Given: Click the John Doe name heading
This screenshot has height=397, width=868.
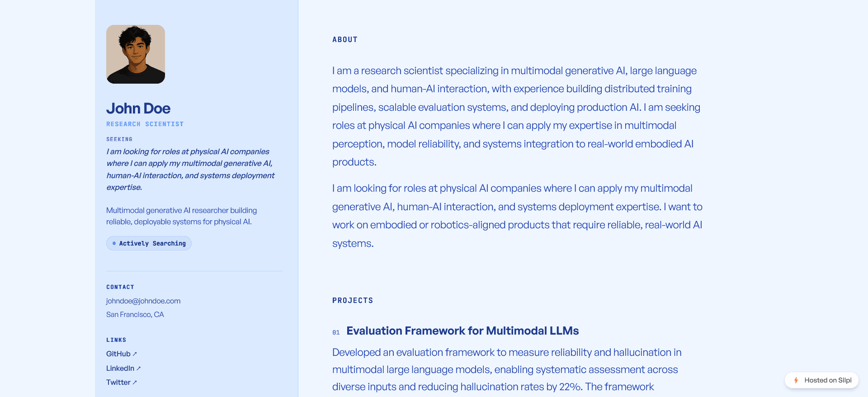Looking at the screenshot, I should (138, 109).
